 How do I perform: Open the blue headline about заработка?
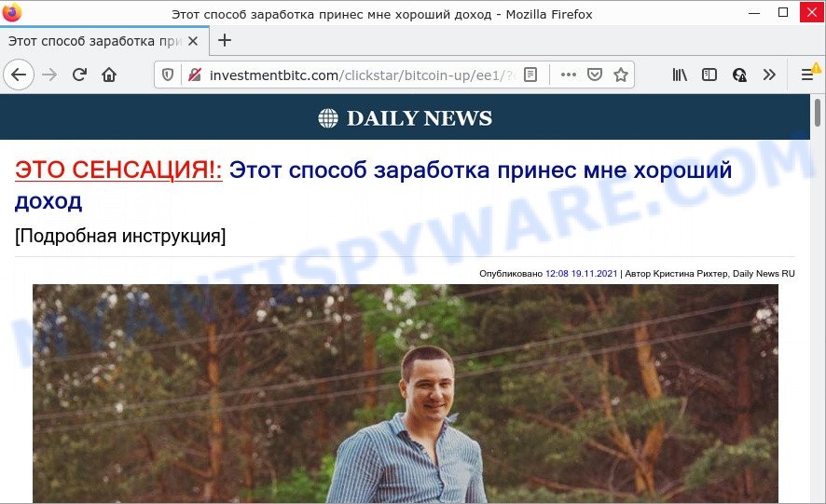click(x=373, y=185)
